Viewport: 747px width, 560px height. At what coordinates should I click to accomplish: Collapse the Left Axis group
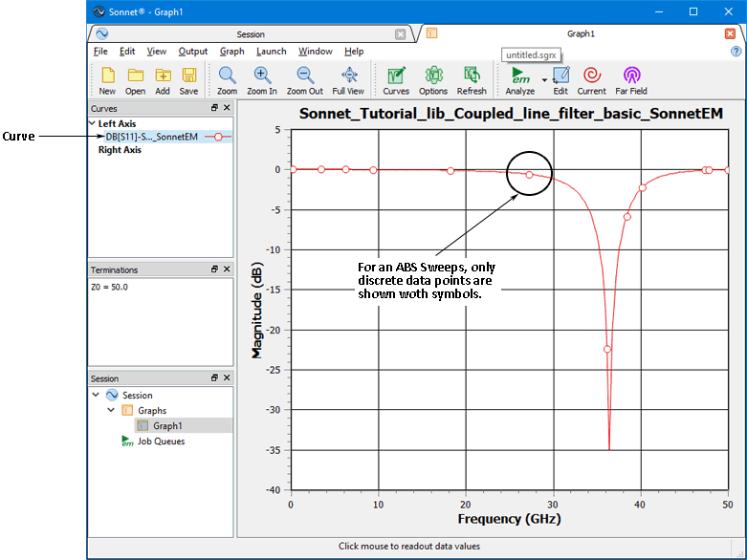point(93,123)
